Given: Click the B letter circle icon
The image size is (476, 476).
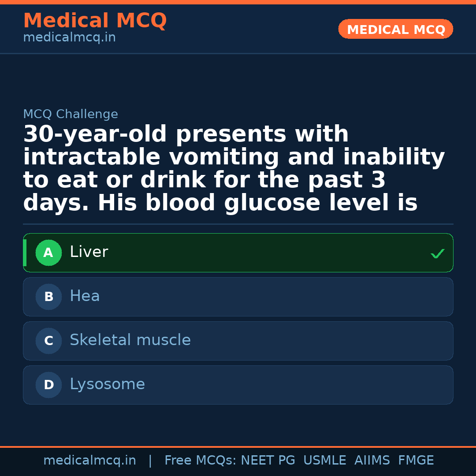Looking at the screenshot, I should [x=48, y=297].
